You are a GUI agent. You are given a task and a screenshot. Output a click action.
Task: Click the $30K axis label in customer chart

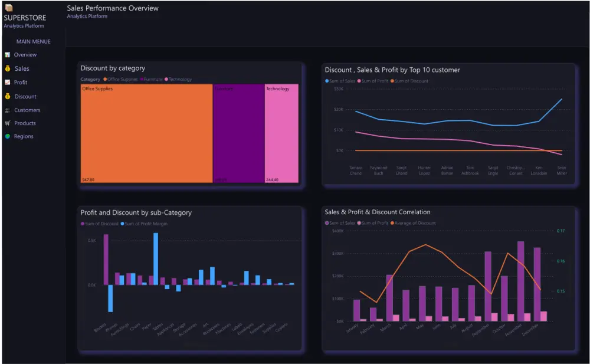pyautogui.click(x=339, y=89)
